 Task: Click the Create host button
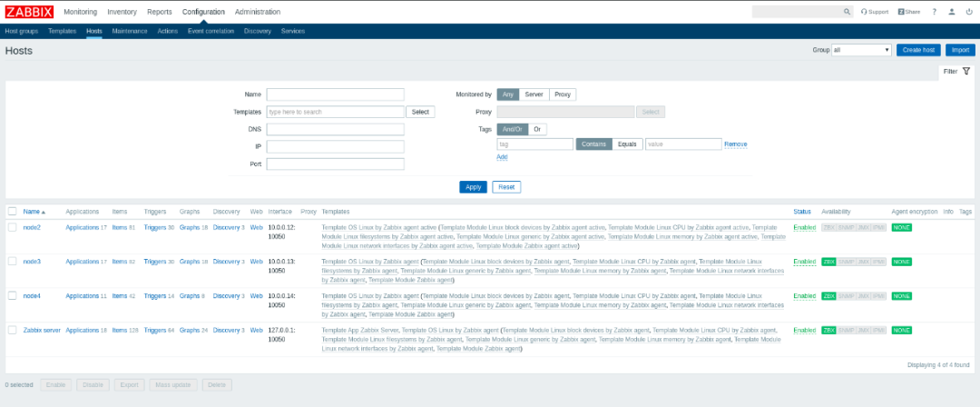coord(918,50)
